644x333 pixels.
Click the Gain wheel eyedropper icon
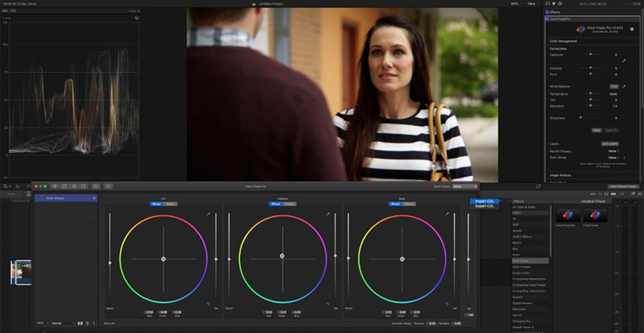point(447,214)
